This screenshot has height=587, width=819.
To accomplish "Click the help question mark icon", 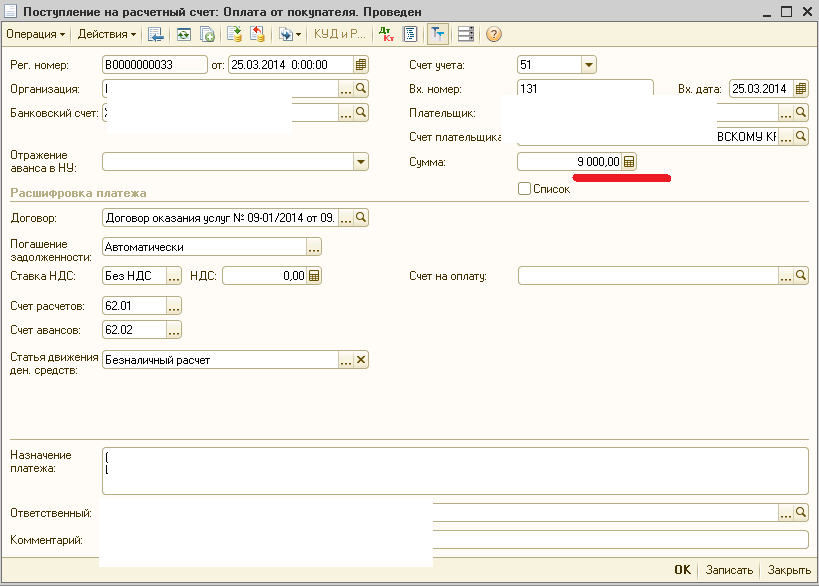I will pos(493,34).
